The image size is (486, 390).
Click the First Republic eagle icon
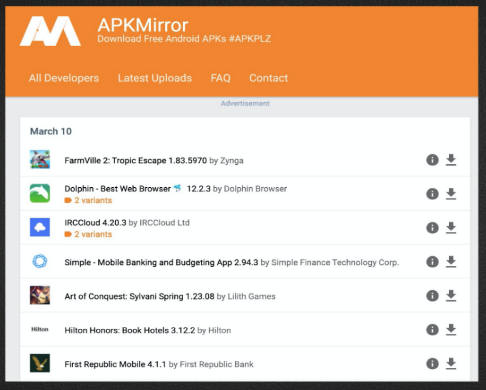click(x=40, y=363)
